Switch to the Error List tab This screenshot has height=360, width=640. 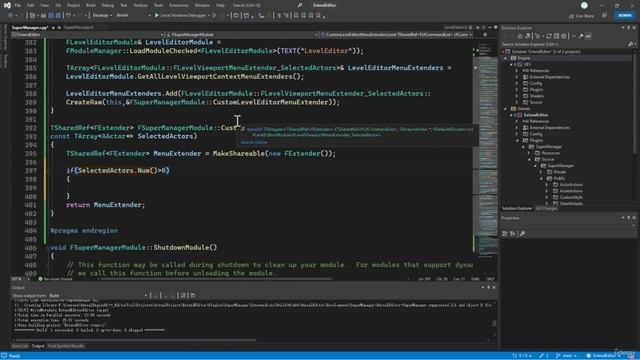point(20,346)
